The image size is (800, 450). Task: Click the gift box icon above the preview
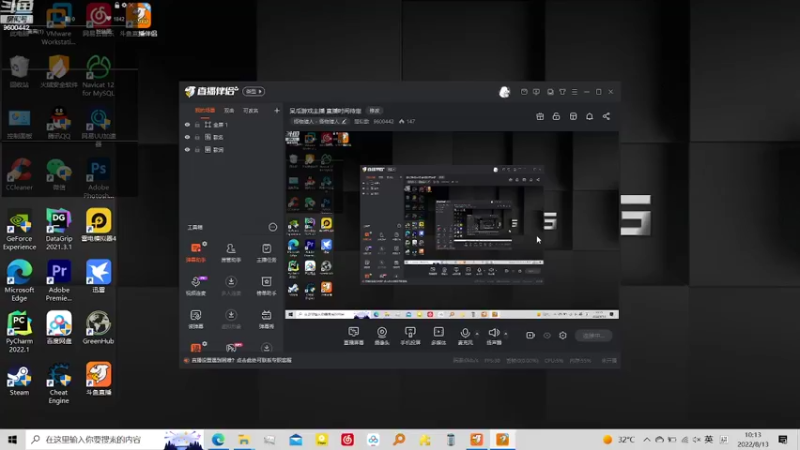(540, 116)
